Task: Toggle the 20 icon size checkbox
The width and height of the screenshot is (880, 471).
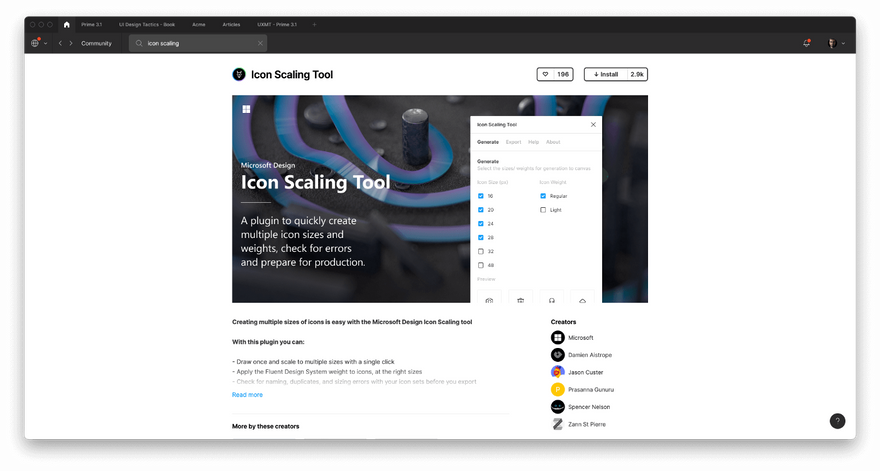Action: click(x=480, y=210)
